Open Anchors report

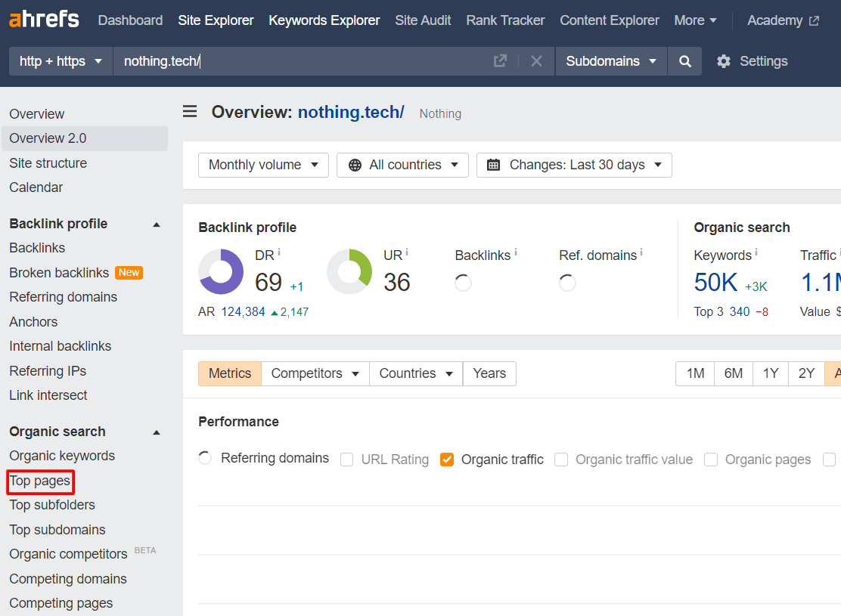33,322
